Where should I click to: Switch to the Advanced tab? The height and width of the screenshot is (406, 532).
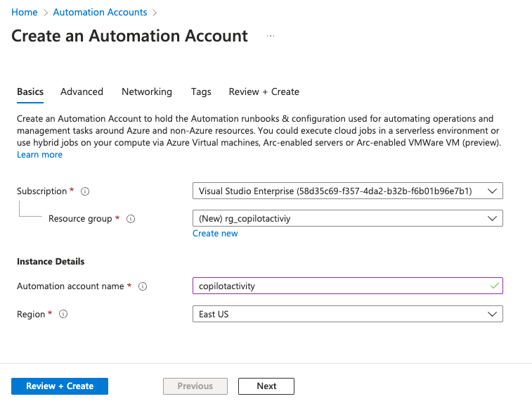tap(82, 91)
